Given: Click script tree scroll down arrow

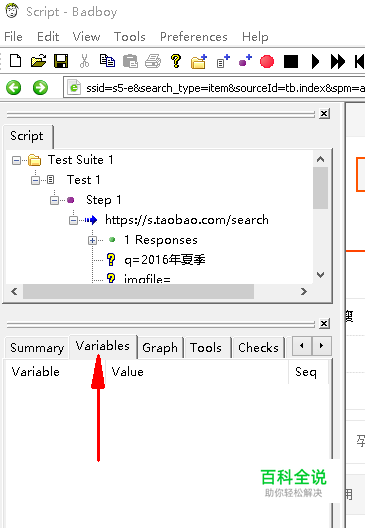Looking at the screenshot, I should (321, 275).
